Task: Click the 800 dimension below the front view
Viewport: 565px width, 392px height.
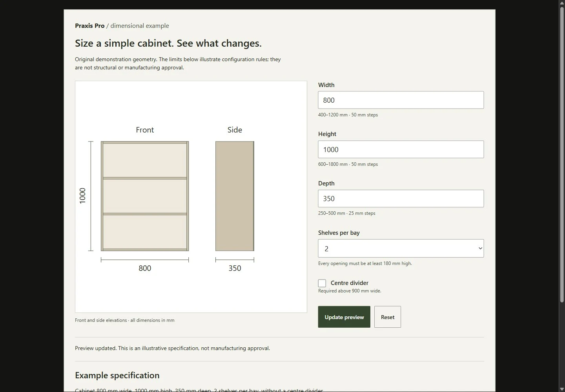Action: tap(145, 268)
